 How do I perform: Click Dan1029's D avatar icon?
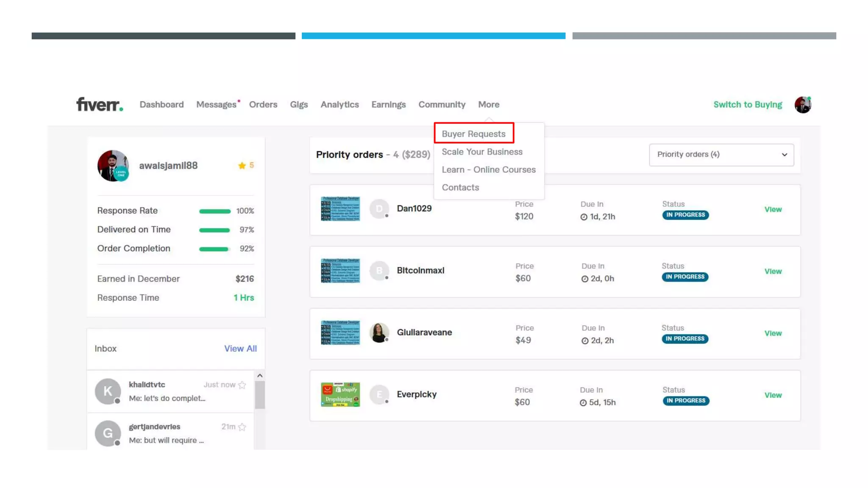(x=379, y=209)
